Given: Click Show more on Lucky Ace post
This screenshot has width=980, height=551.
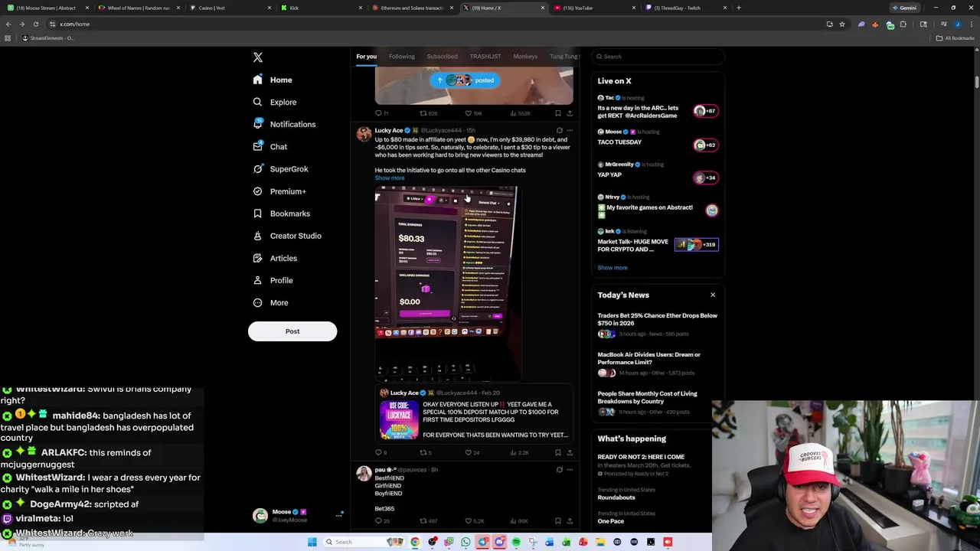Looking at the screenshot, I should [390, 178].
